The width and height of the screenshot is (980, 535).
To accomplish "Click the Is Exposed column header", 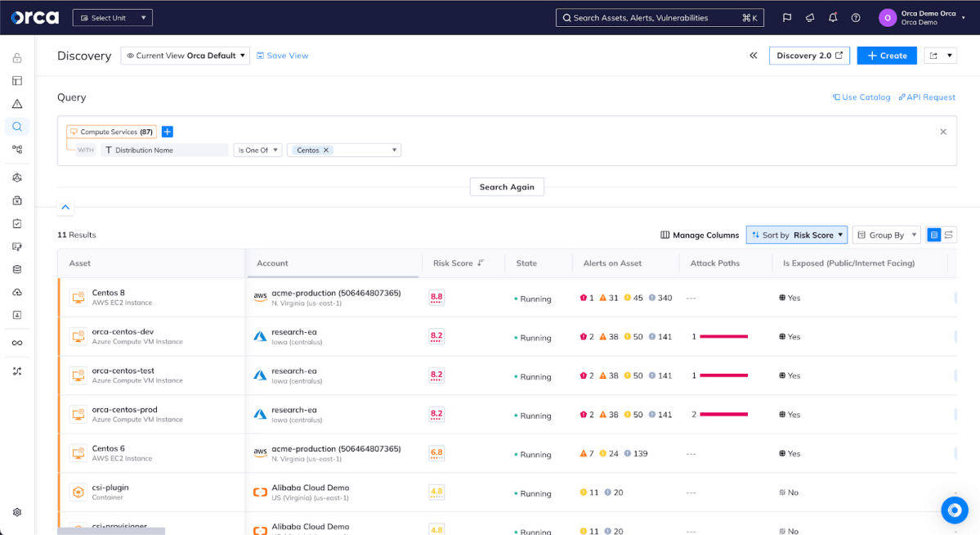I will pos(848,263).
